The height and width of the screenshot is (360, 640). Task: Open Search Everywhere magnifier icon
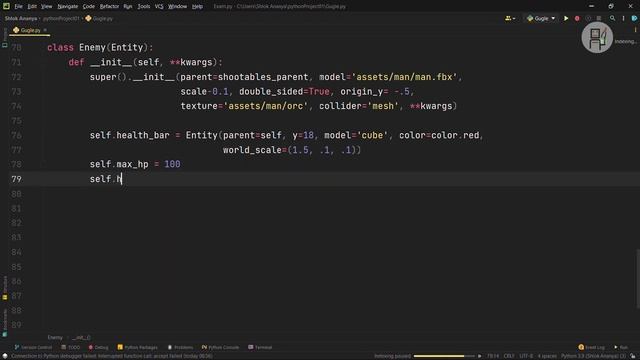[x=612, y=18]
